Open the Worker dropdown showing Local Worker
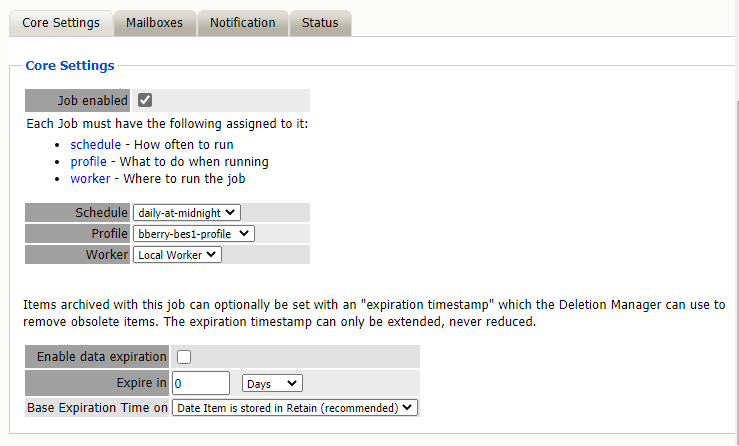 click(x=178, y=254)
